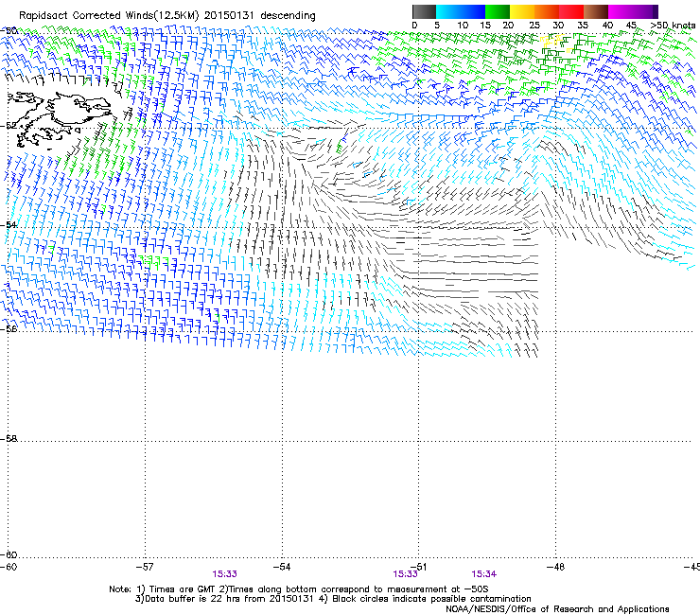Screen dimensions: 700x615
Task: Click the brown 35-40 knots legend swatch
Action: [x=596, y=11]
